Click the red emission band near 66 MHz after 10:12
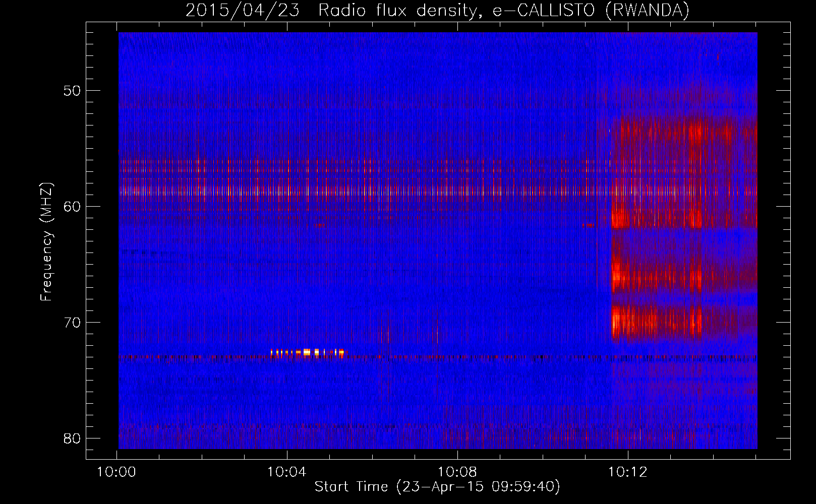816x504 pixels. coord(656,275)
